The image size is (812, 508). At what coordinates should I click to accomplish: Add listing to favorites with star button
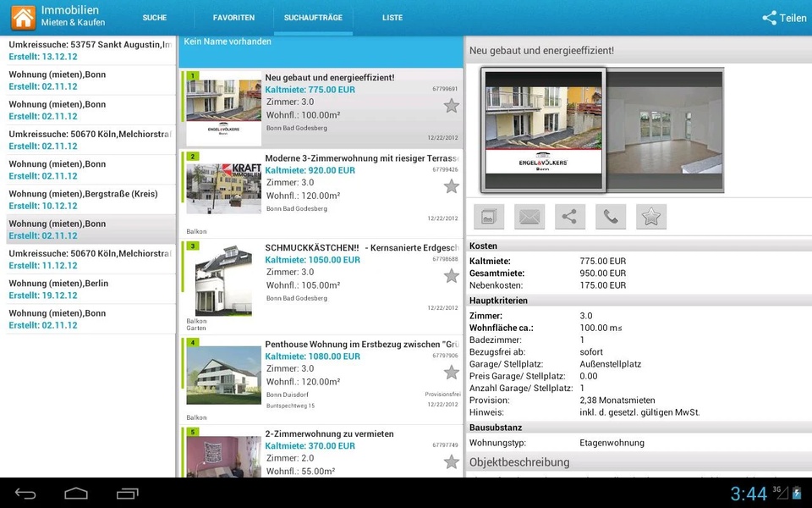(651, 216)
